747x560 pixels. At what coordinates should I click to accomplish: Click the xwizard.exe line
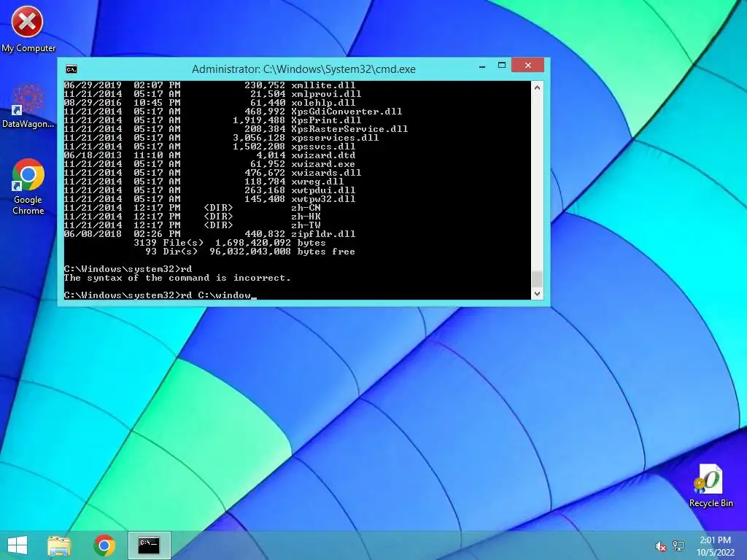click(x=209, y=164)
